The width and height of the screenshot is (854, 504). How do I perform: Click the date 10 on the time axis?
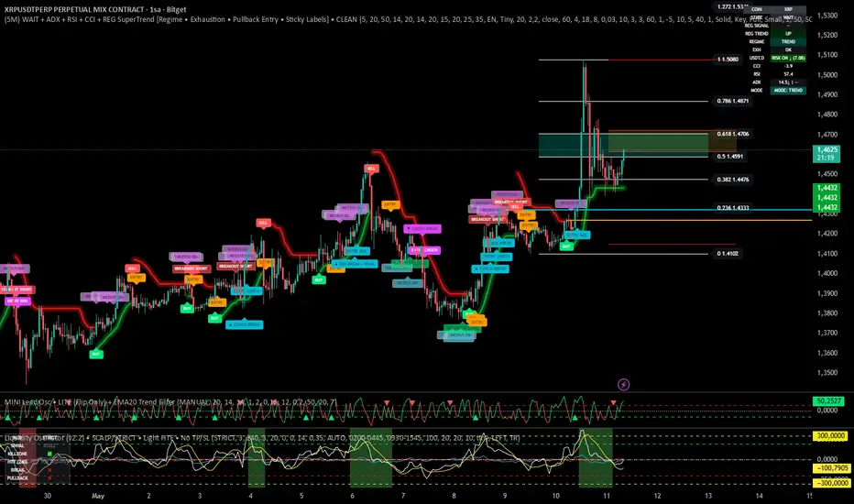pos(555,496)
